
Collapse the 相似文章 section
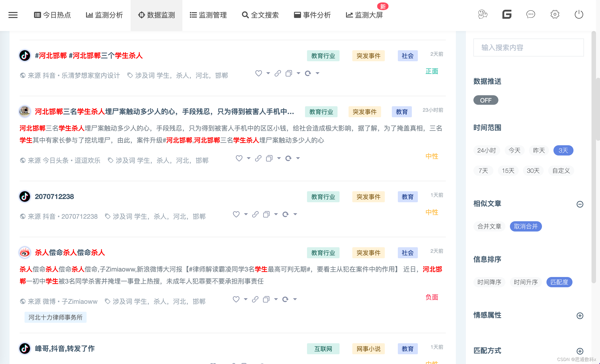click(x=580, y=204)
